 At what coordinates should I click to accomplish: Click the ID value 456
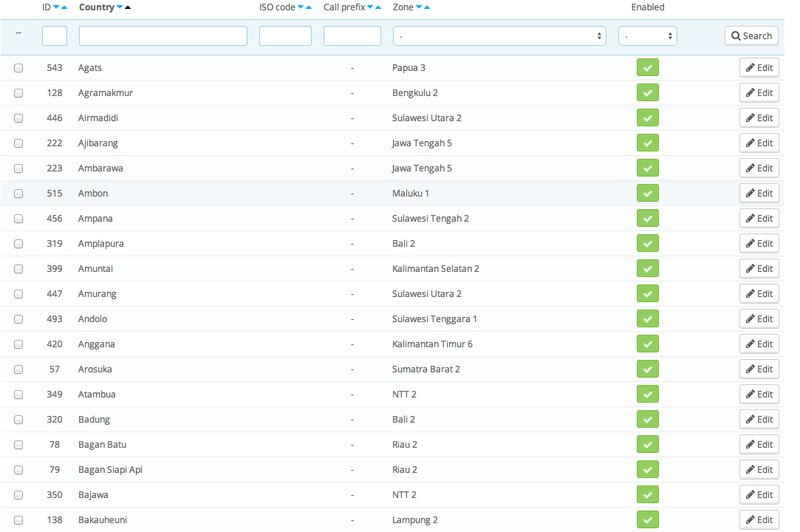point(55,219)
